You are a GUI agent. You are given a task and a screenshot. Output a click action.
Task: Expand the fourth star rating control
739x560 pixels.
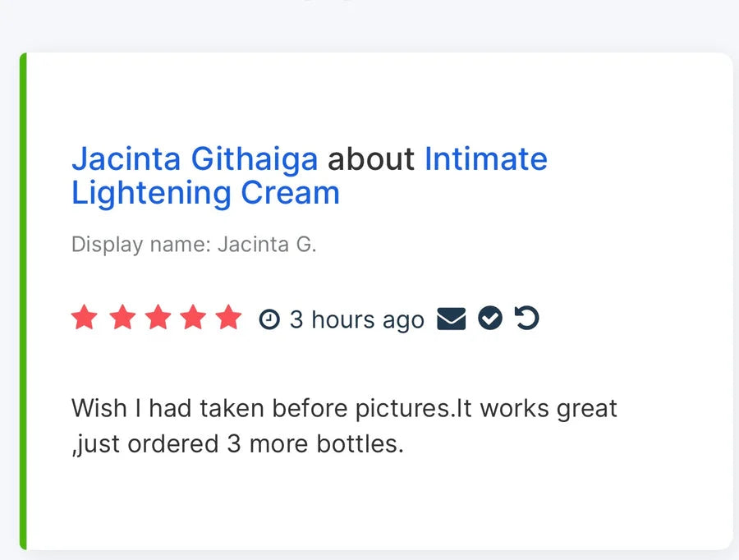click(193, 317)
